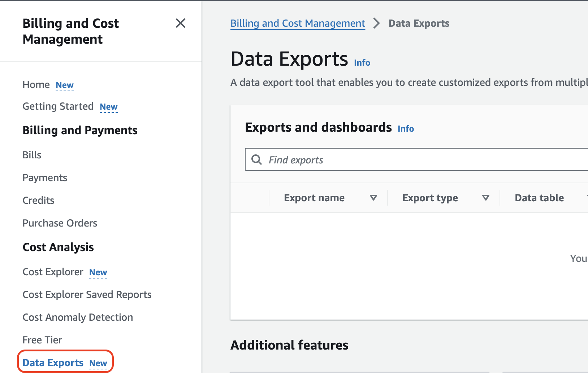Open Free Tier page
The height and width of the screenshot is (373, 588).
pos(42,340)
